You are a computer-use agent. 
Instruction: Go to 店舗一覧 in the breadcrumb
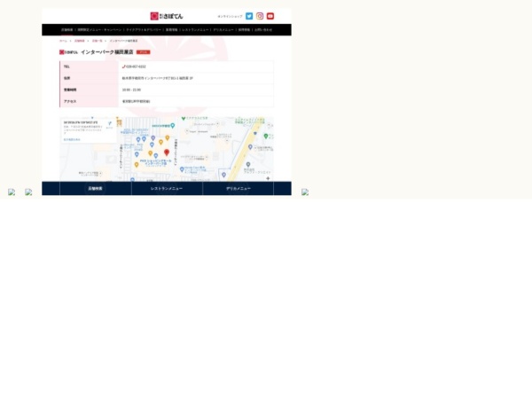coord(97,41)
